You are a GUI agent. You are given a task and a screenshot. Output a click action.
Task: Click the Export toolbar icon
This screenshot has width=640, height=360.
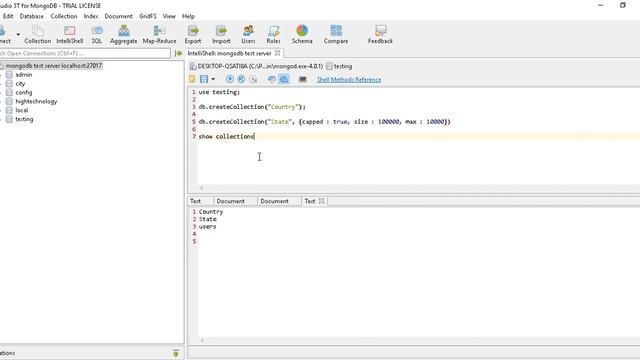point(193,34)
